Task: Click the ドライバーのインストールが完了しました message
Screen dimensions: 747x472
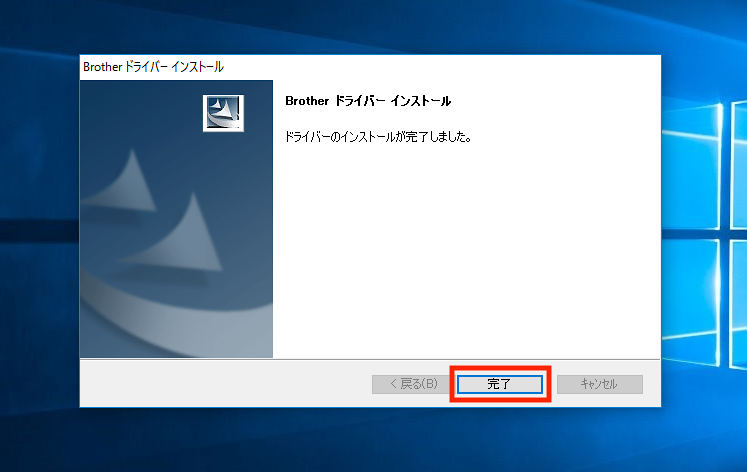Action: click(x=378, y=136)
